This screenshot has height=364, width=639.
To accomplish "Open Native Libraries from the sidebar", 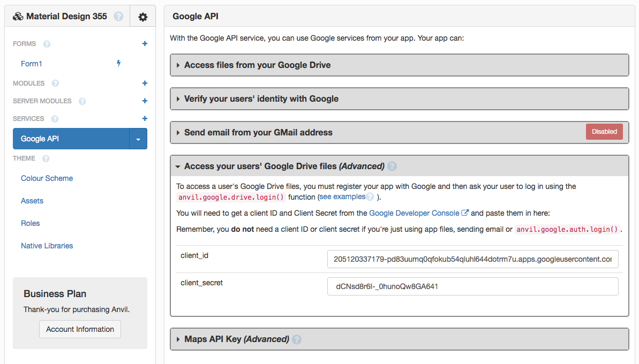I will tap(47, 245).
